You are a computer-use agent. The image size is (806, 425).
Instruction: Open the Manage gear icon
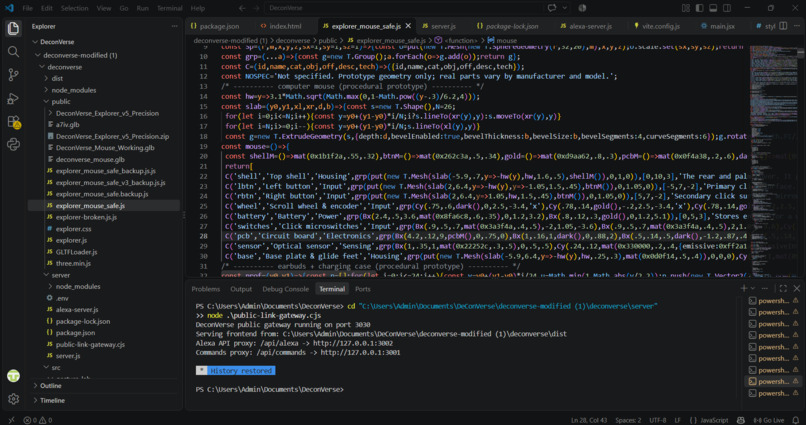(13, 399)
